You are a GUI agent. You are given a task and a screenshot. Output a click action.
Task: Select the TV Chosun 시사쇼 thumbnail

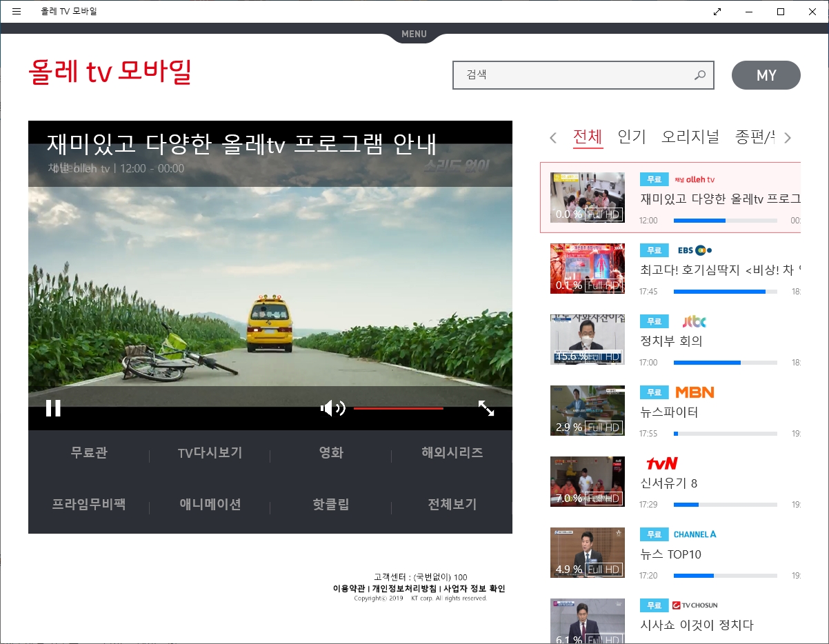click(588, 621)
